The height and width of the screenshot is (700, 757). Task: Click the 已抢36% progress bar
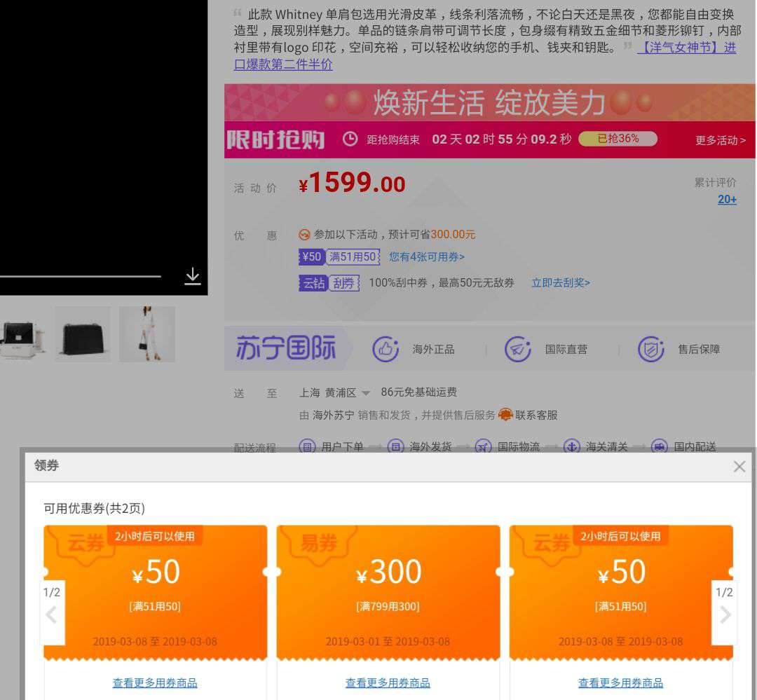pos(618,139)
